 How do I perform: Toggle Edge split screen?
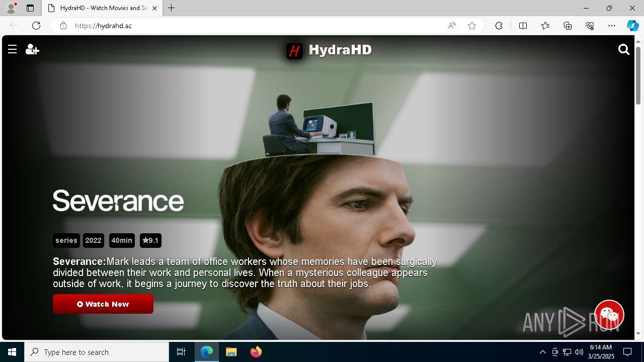click(x=523, y=26)
